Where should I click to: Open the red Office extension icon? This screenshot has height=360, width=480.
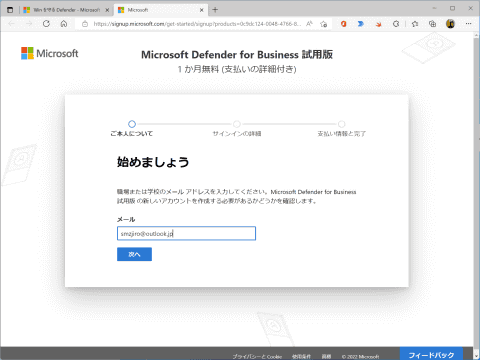click(343, 24)
